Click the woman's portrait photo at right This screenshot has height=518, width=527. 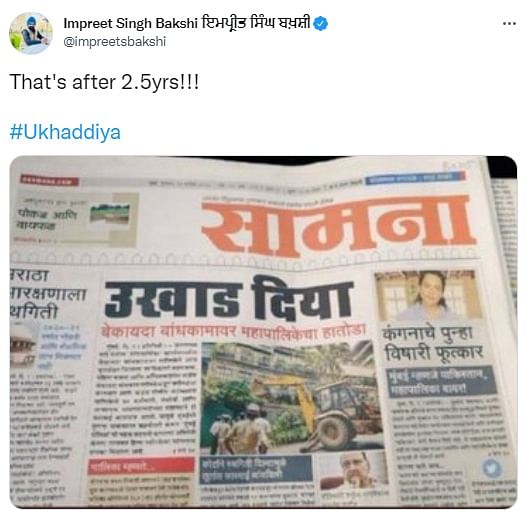428,295
